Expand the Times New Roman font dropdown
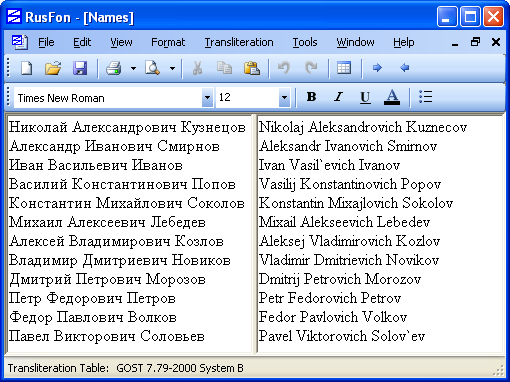The width and height of the screenshot is (510, 382). (x=207, y=98)
